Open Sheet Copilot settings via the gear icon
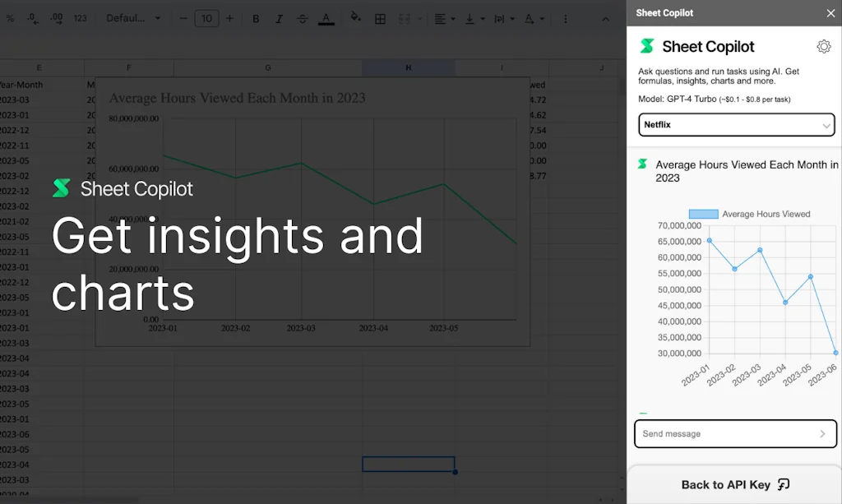Image resolution: width=842 pixels, height=504 pixels. [824, 46]
